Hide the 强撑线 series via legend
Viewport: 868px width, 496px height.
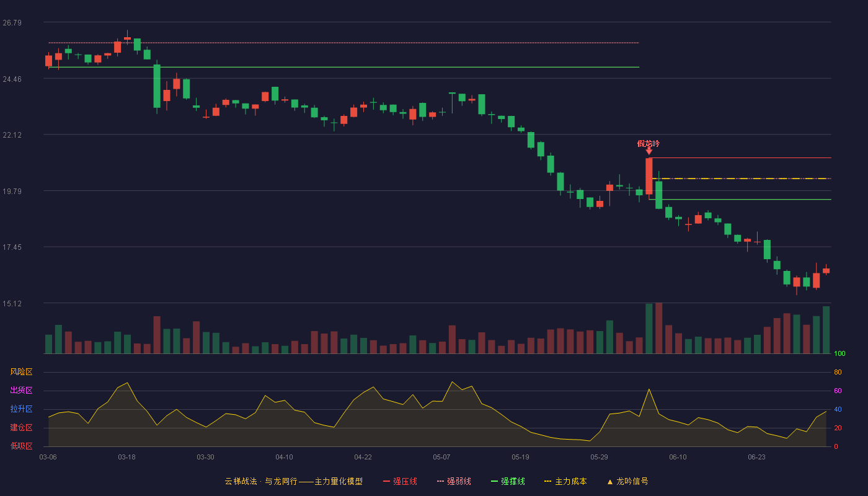click(x=508, y=481)
